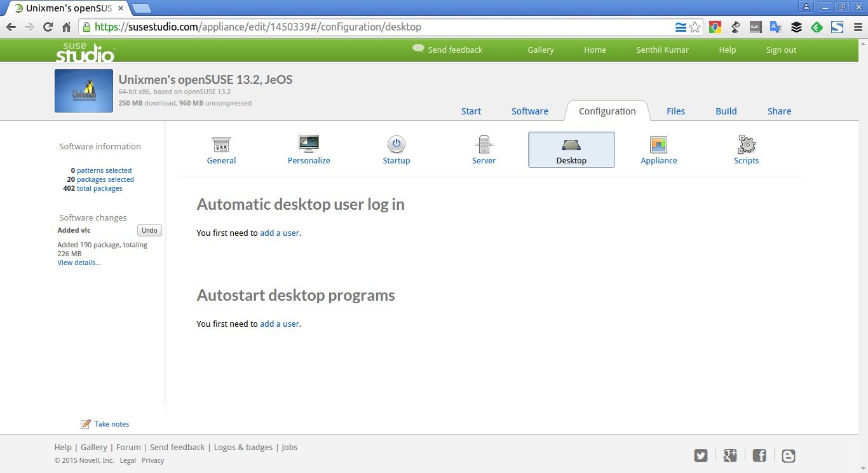Open the Server configuration section
The height and width of the screenshot is (473, 868).
[x=484, y=150]
